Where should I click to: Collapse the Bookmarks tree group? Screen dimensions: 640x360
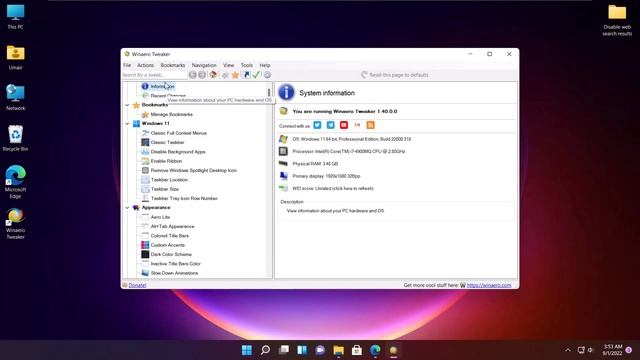(x=127, y=105)
